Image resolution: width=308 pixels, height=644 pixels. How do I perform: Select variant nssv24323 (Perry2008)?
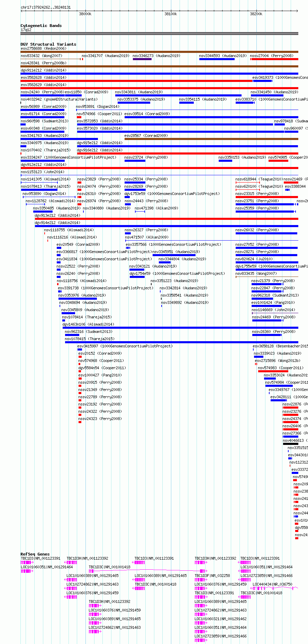click(x=100, y=419)
